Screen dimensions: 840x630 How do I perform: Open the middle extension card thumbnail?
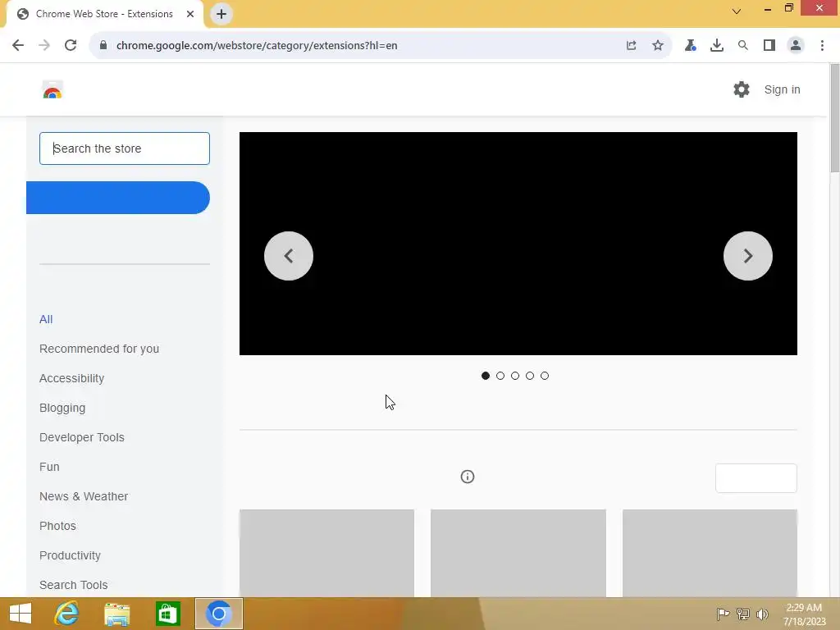[518, 553]
